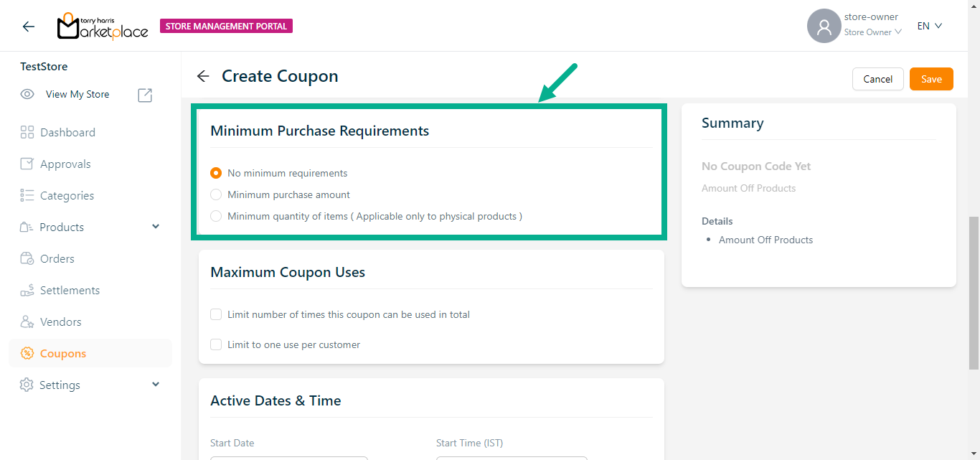Open store in new tab icon

pyautogui.click(x=145, y=95)
